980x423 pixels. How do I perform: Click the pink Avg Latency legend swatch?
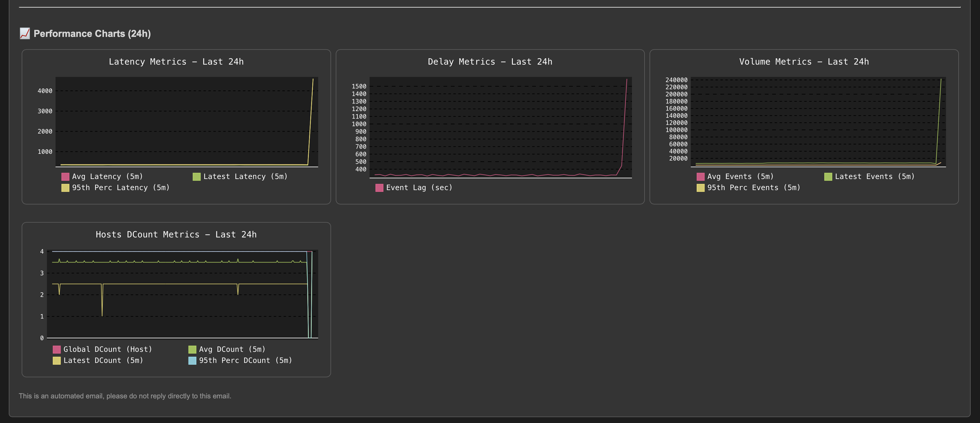coord(66,177)
